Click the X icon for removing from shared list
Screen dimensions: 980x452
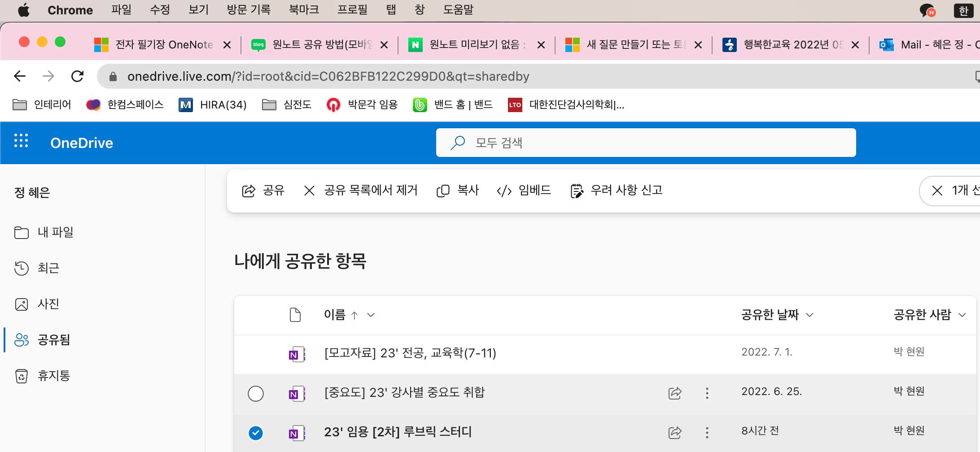(x=309, y=191)
